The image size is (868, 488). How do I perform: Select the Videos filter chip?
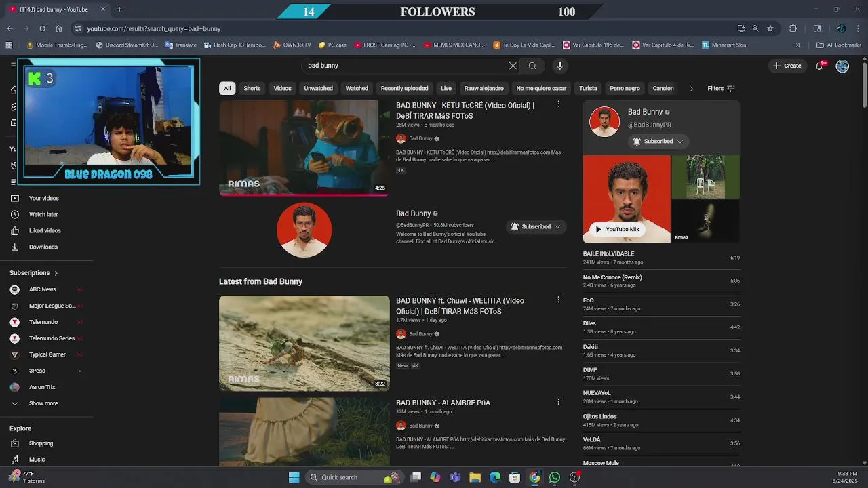point(282,88)
